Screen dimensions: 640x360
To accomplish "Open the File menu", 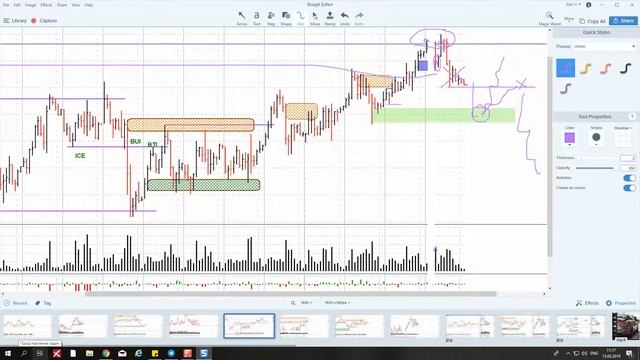I will click(6, 5).
